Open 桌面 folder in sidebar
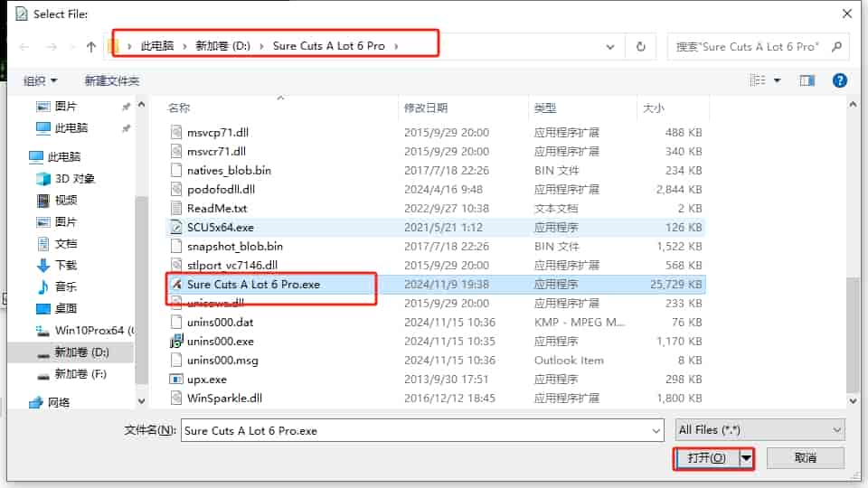This screenshot has height=488, width=868. (66, 308)
